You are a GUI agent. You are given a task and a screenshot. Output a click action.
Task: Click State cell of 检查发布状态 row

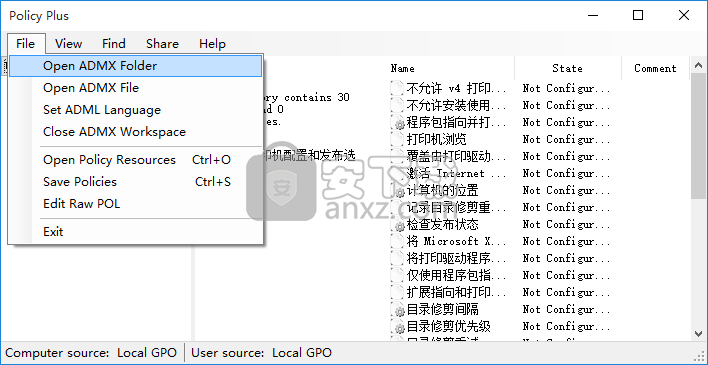click(x=566, y=224)
